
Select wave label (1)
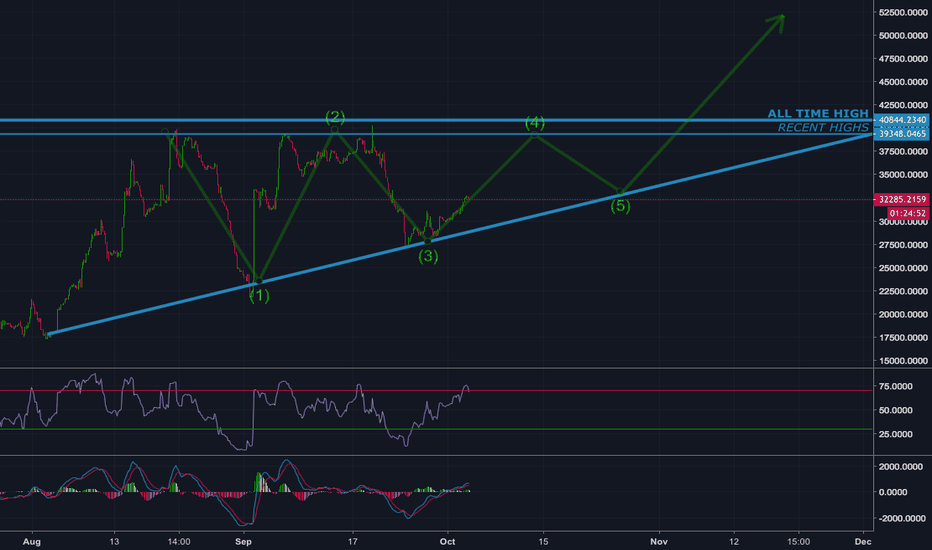coord(259,296)
